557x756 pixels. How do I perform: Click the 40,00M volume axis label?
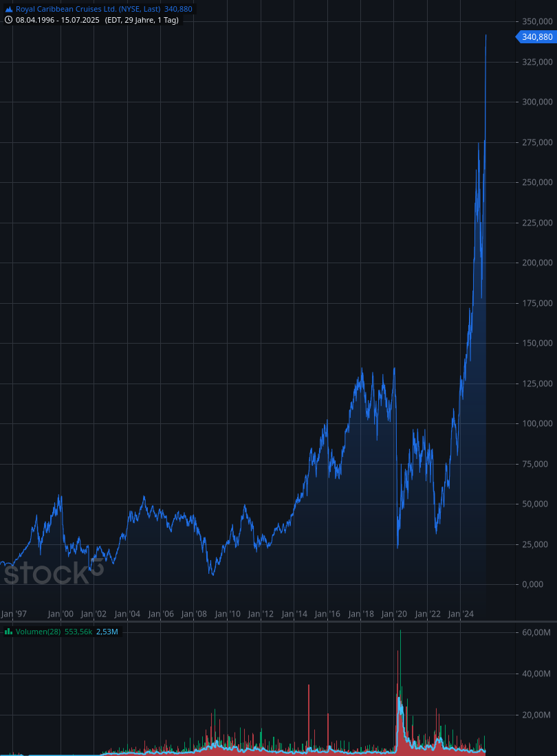click(536, 674)
